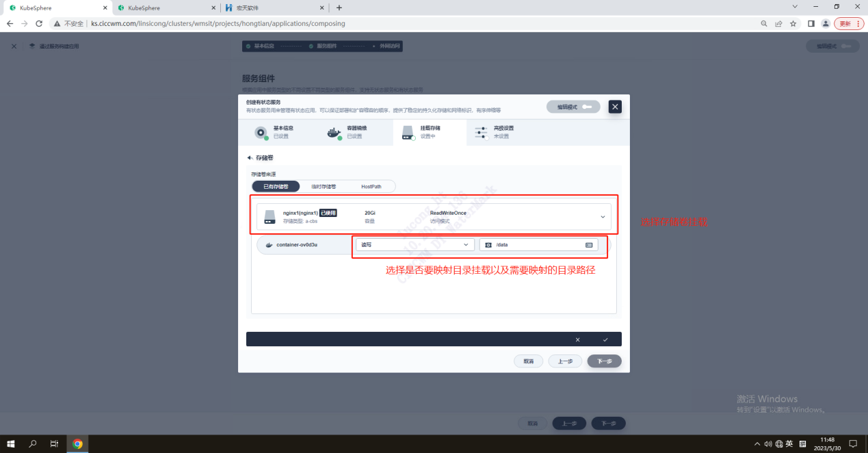
Task: Confirm volume with dark bar checkmark
Action: pos(605,339)
